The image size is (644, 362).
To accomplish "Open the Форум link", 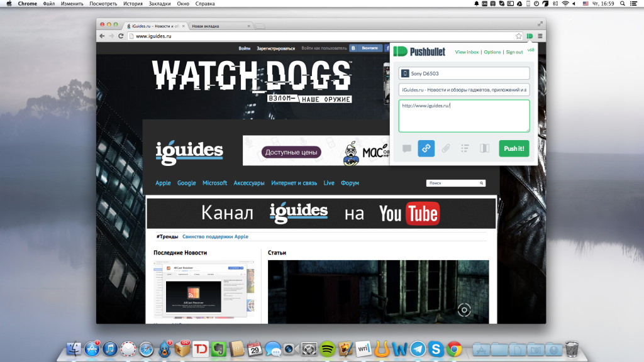I will (350, 183).
